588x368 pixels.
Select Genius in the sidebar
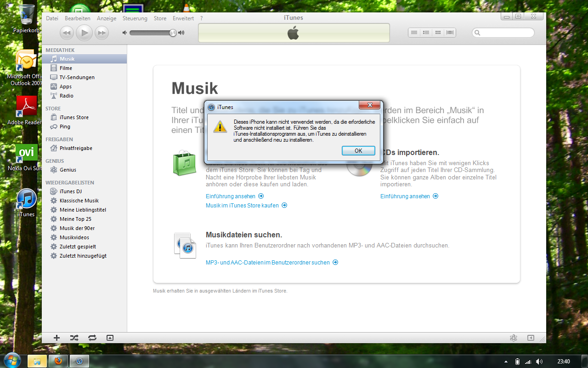tap(85, 170)
